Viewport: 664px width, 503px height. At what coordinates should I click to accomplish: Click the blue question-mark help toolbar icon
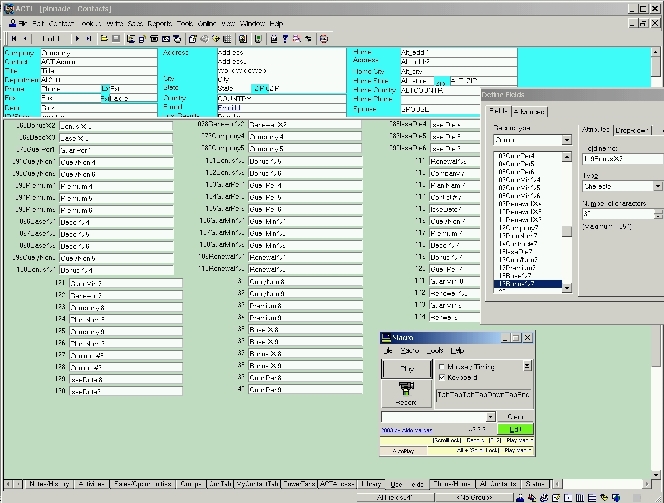285,39
